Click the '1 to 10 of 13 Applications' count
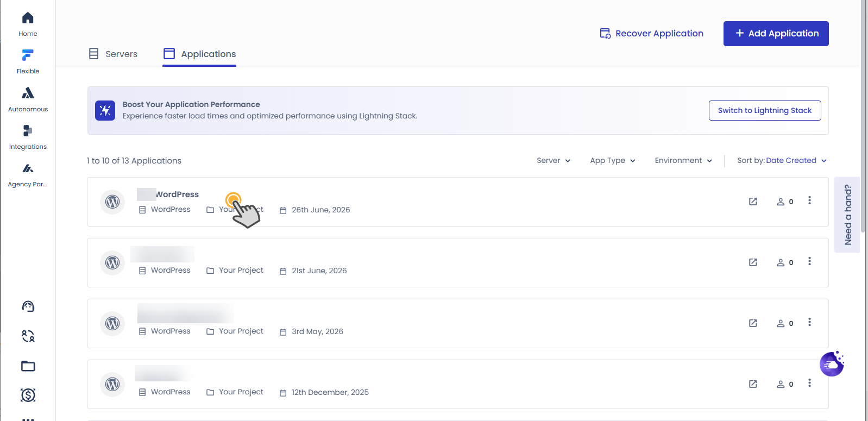 (134, 161)
